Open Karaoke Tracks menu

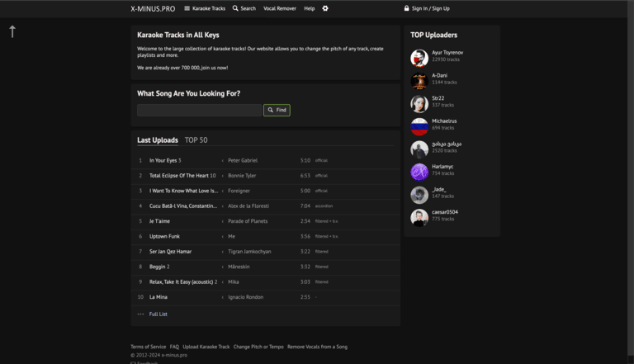205,8
